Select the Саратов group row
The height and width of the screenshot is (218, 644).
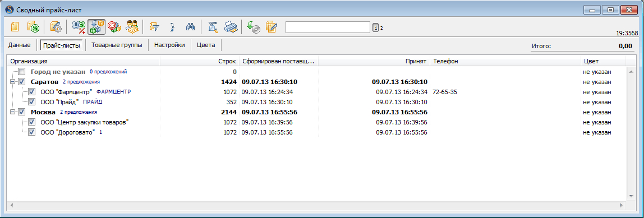click(316, 82)
